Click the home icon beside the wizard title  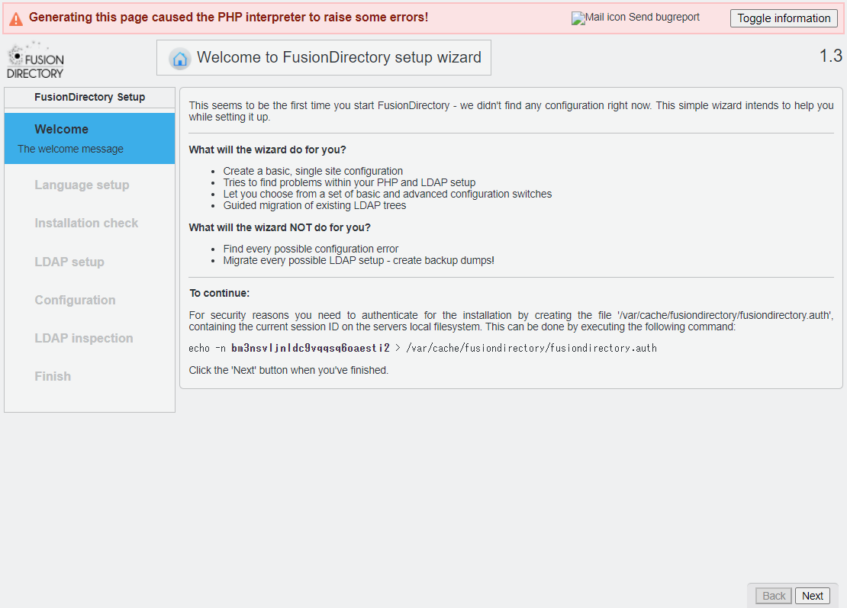[180, 58]
